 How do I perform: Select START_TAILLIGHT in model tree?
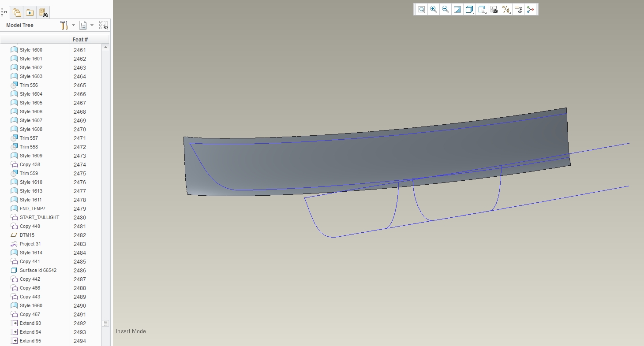(39, 217)
